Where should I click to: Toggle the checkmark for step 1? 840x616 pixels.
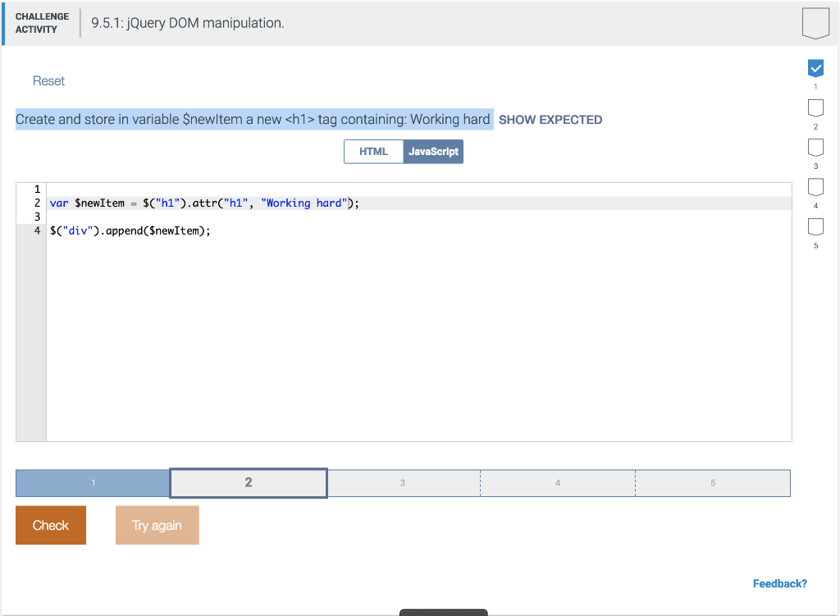pos(815,68)
